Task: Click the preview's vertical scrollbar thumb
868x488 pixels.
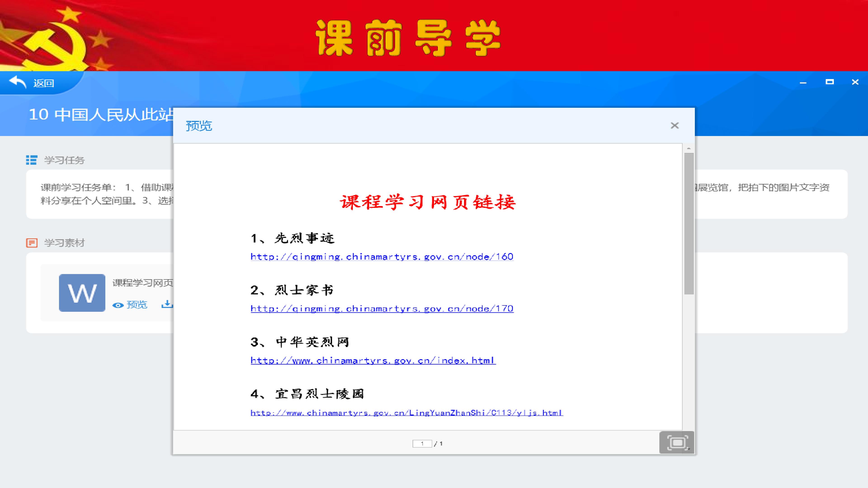Action: coord(689,224)
